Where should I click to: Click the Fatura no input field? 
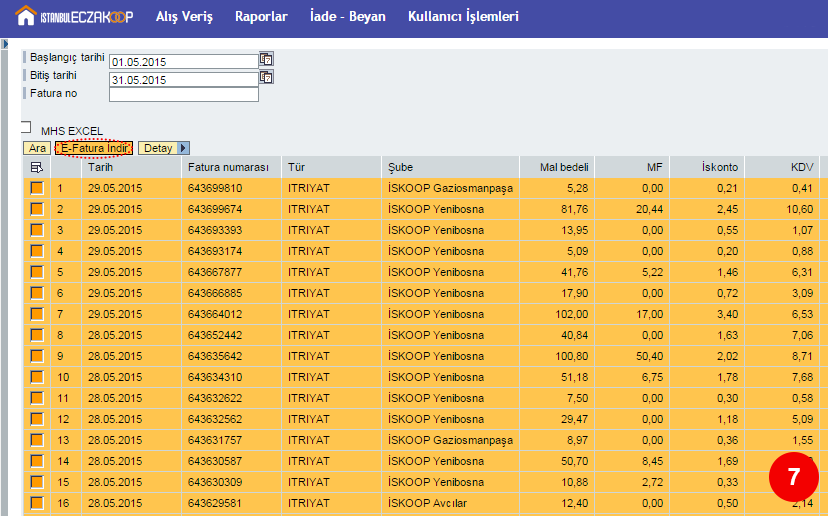coord(184,94)
